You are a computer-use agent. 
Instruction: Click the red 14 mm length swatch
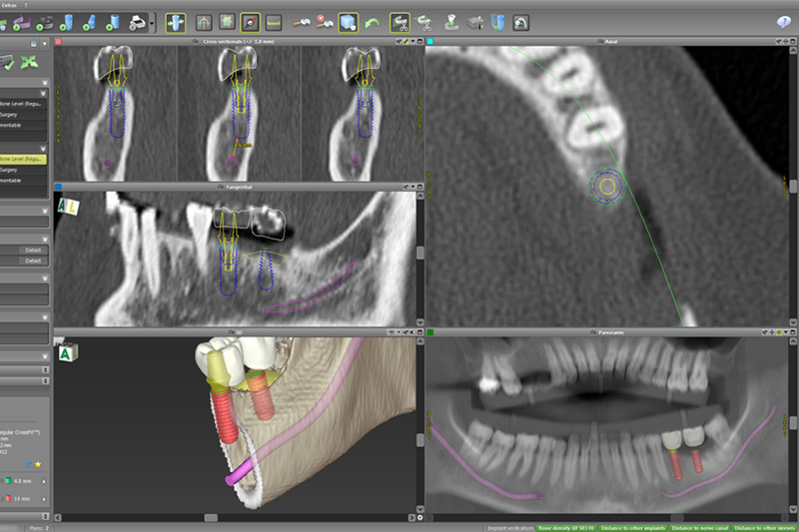coord(9,498)
